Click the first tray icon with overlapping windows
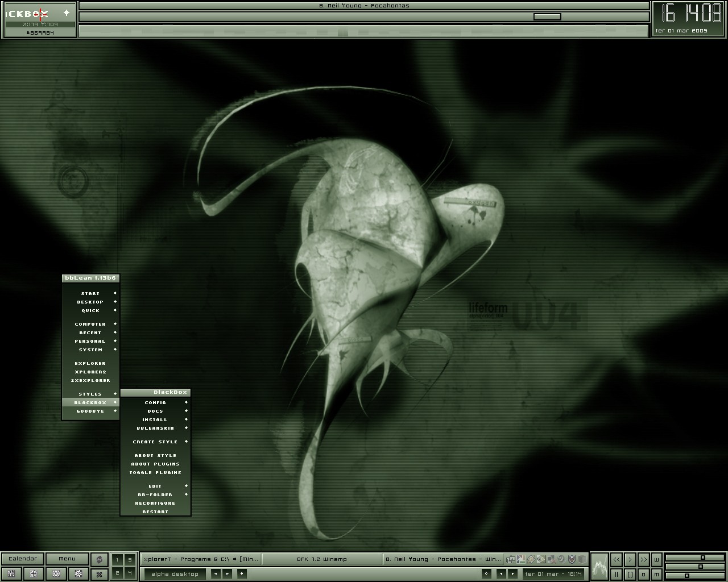This screenshot has height=582, width=728. (511, 559)
